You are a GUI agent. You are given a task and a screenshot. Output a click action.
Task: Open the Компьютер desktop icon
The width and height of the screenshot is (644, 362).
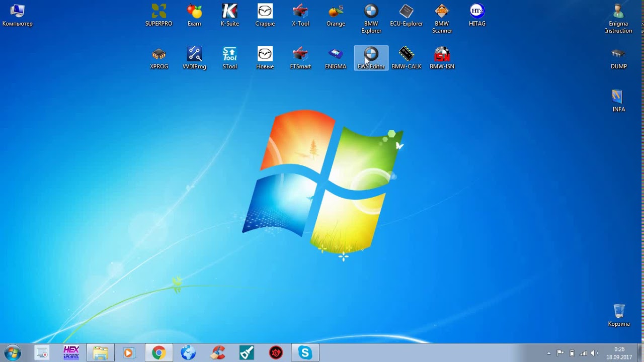(17, 16)
